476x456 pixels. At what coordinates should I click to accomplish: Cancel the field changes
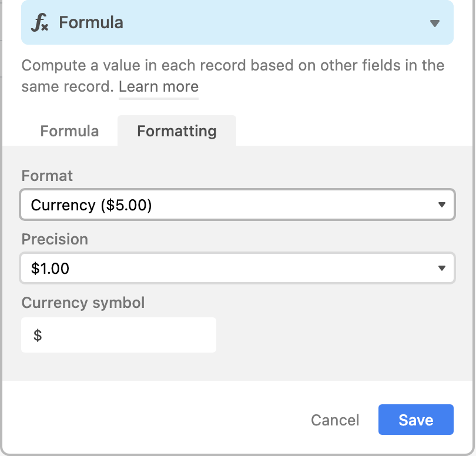335,420
